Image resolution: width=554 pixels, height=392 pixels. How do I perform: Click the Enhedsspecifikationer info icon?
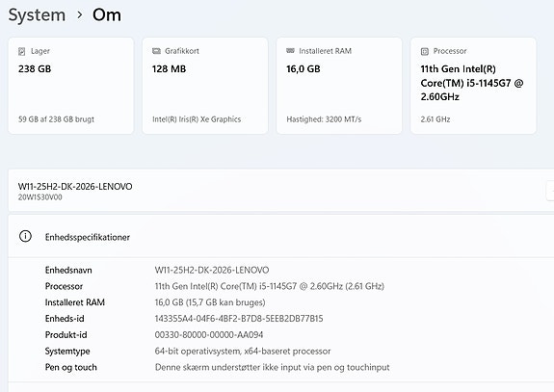tap(25, 236)
